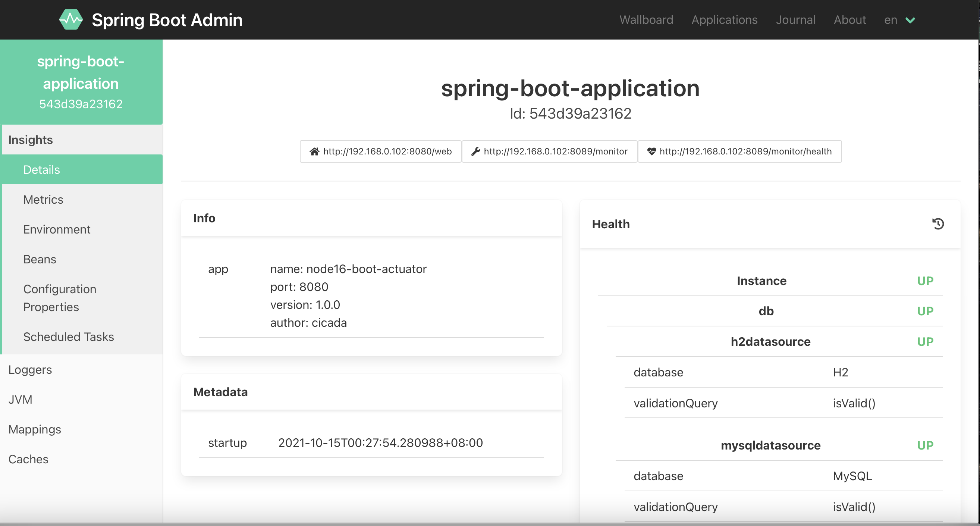The width and height of the screenshot is (980, 526).
Task: Click the mysqldatasource health row label
Action: 770,445
